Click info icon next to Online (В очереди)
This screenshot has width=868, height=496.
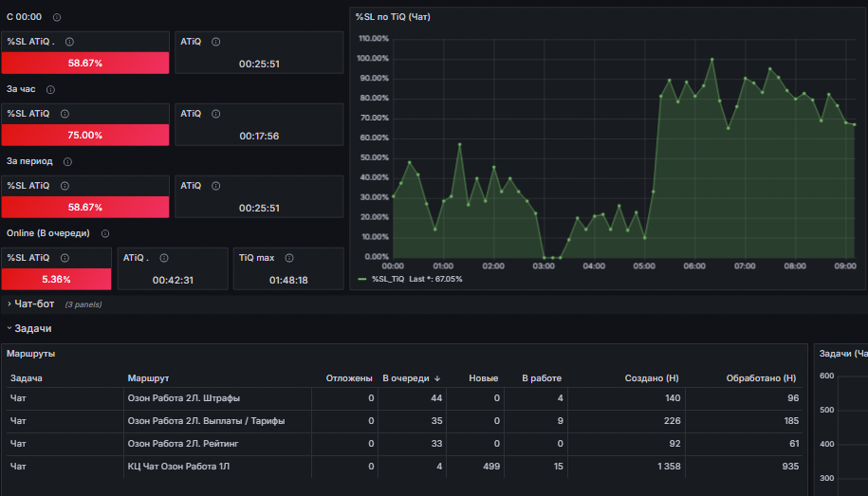coord(105,233)
